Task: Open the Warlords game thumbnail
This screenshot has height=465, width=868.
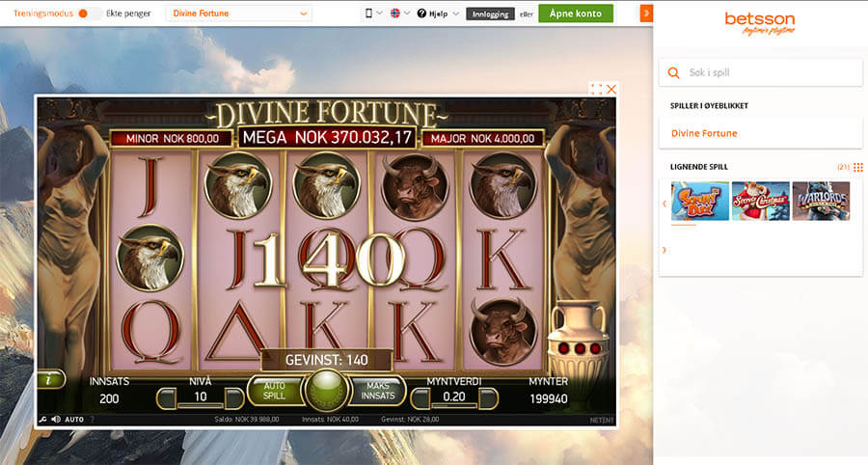Action: 821,201
